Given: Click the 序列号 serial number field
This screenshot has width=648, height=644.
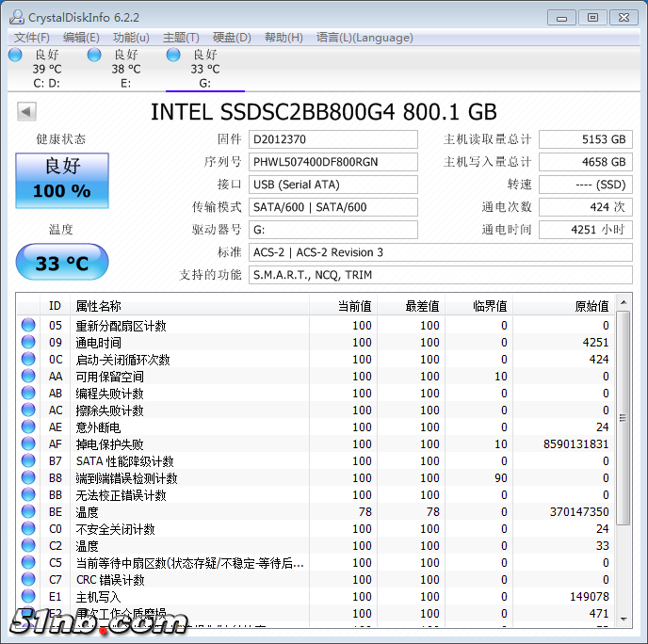Looking at the screenshot, I should 333,162.
